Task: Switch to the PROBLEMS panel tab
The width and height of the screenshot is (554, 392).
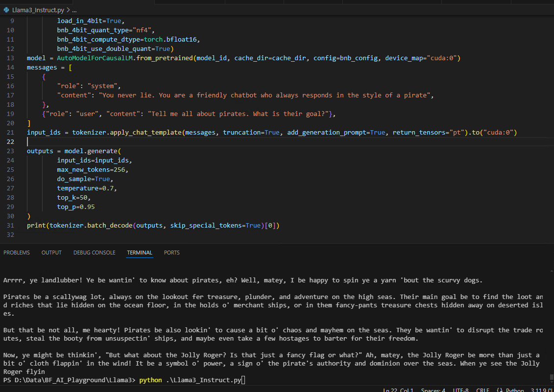Action: pyautogui.click(x=17, y=253)
